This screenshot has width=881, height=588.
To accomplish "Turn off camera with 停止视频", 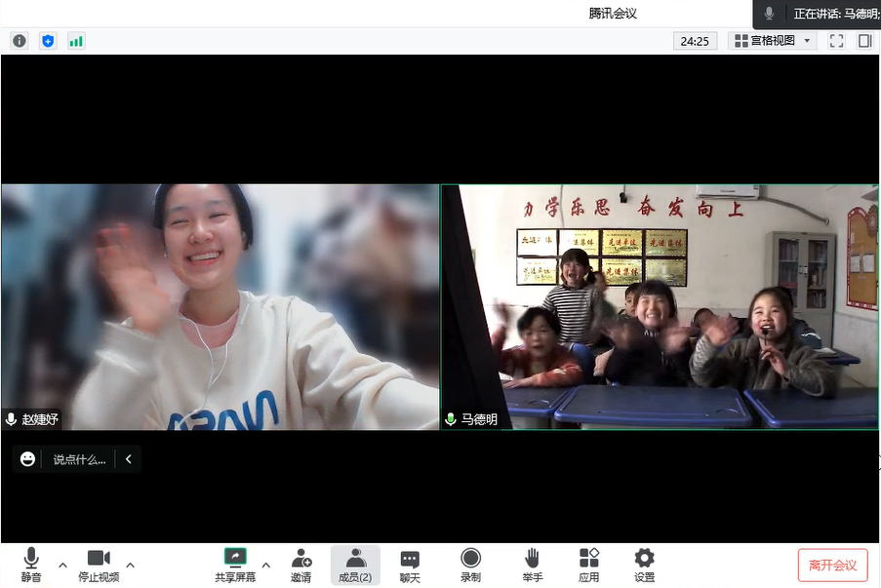I will 99,565.
